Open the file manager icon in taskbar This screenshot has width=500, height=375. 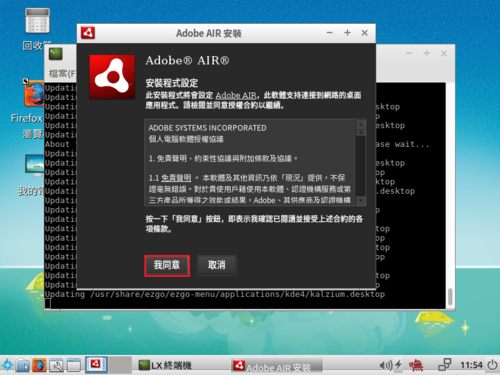(23, 365)
